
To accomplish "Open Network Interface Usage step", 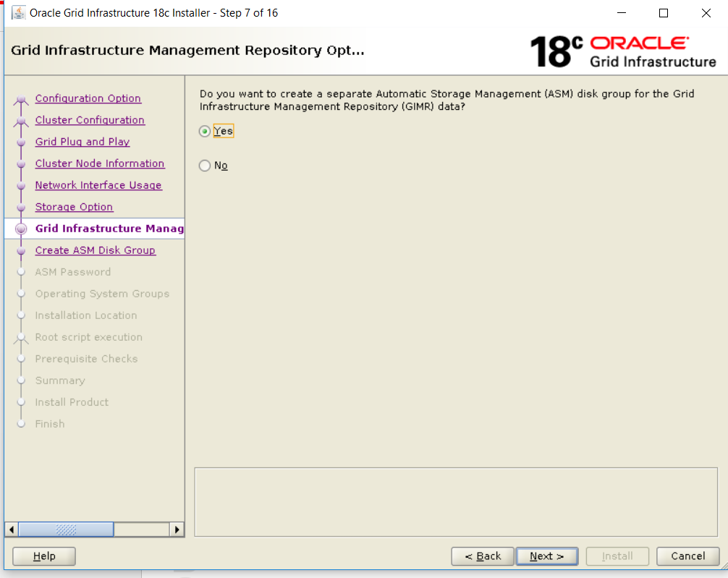I will coord(98,185).
